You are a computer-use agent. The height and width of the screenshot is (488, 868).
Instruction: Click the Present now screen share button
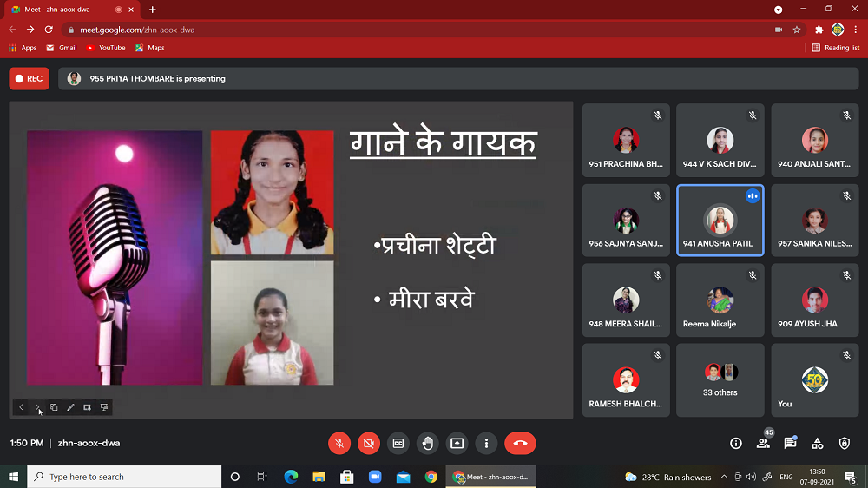point(457,443)
